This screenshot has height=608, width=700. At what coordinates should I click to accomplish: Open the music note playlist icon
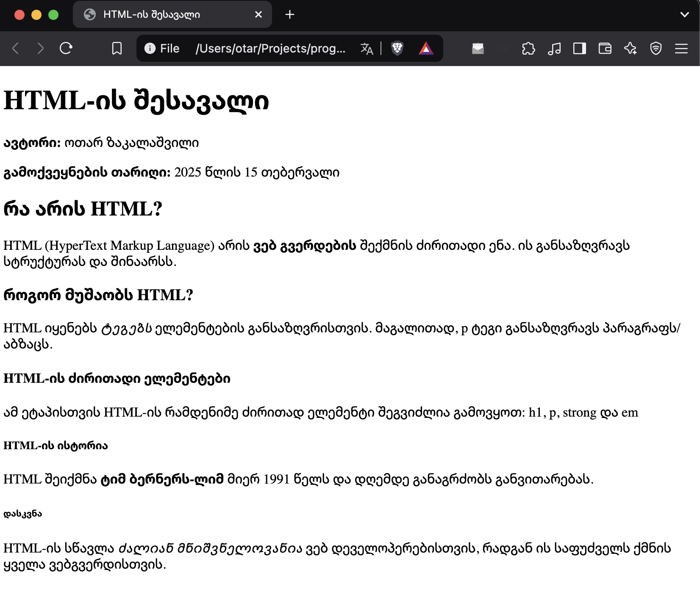click(554, 48)
